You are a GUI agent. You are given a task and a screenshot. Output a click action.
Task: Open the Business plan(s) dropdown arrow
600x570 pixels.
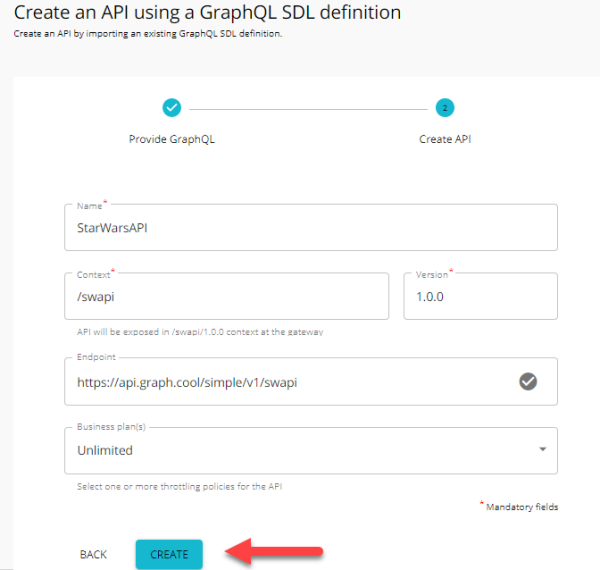click(543, 450)
